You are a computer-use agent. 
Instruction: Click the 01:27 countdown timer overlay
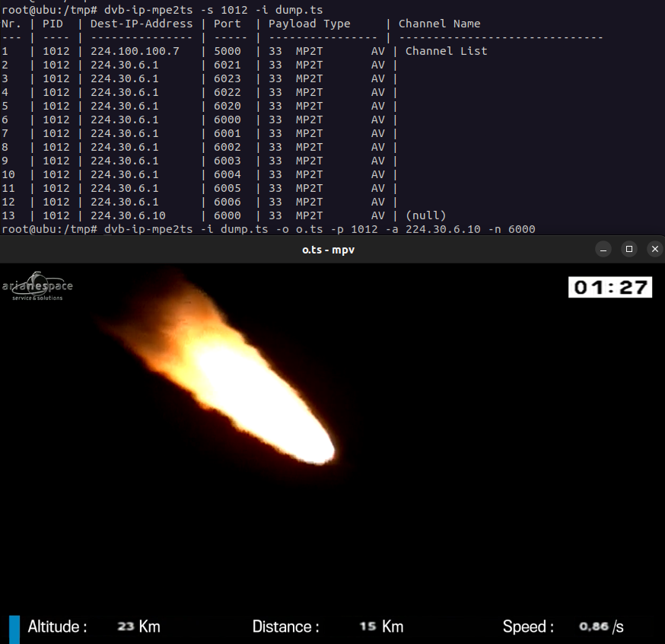610,287
